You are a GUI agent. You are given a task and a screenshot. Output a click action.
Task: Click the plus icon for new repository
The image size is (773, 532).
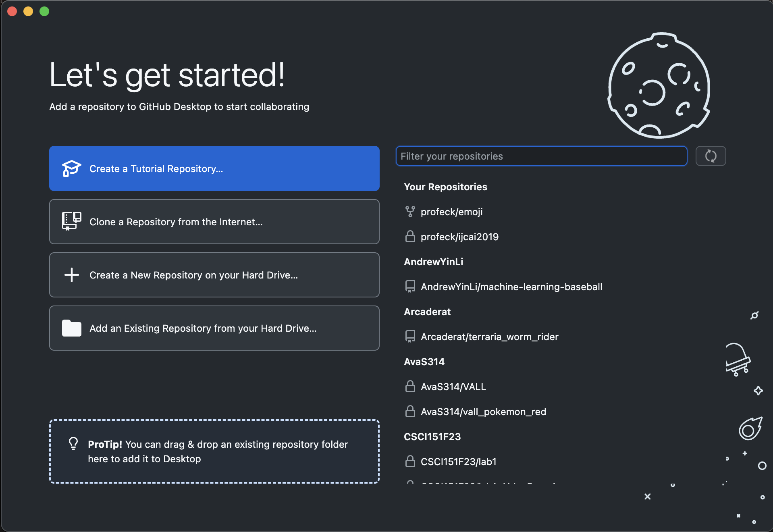pyautogui.click(x=71, y=275)
